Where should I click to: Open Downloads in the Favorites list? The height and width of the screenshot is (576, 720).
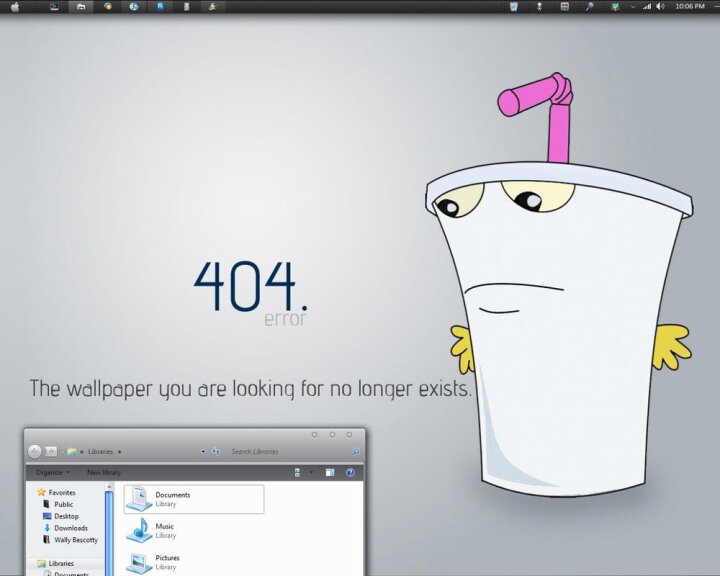click(65, 528)
